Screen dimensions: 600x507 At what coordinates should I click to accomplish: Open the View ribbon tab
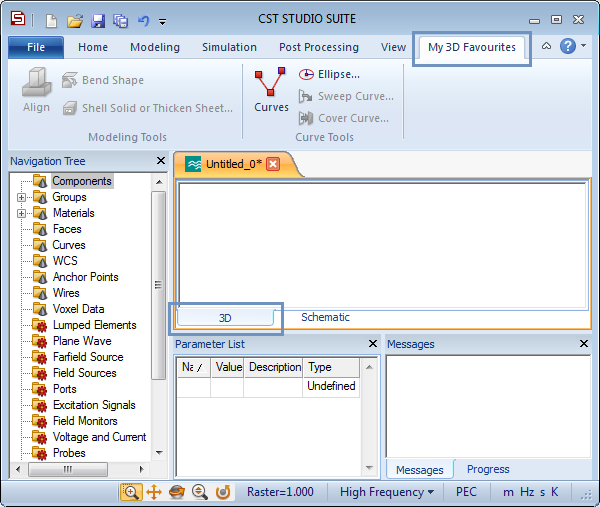[x=393, y=47]
